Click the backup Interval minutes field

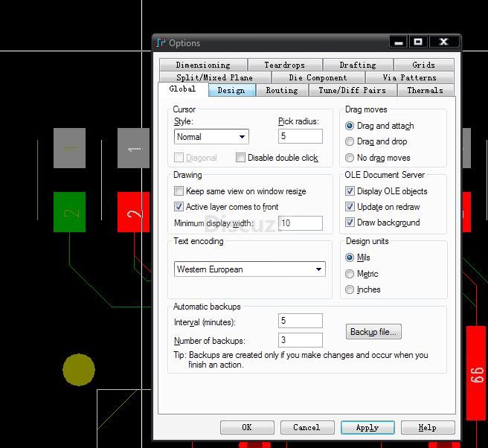tap(301, 321)
